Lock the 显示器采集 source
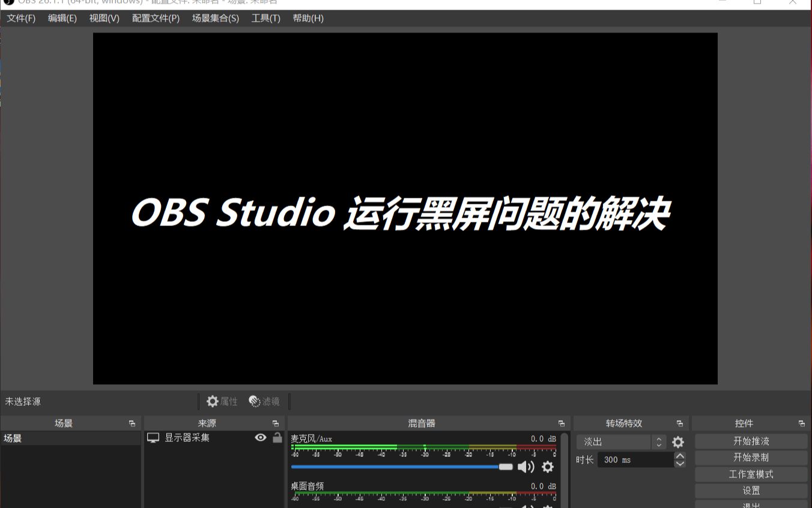Viewport: 812px width, 508px height. point(277,438)
